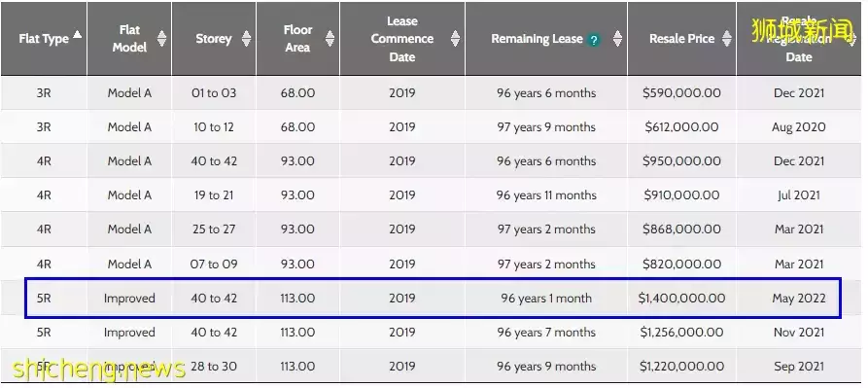Image resolution: width=868 pixels, height=388 pixels.
Task: Sort table by Storey arrows
Action: coord(246,38)
